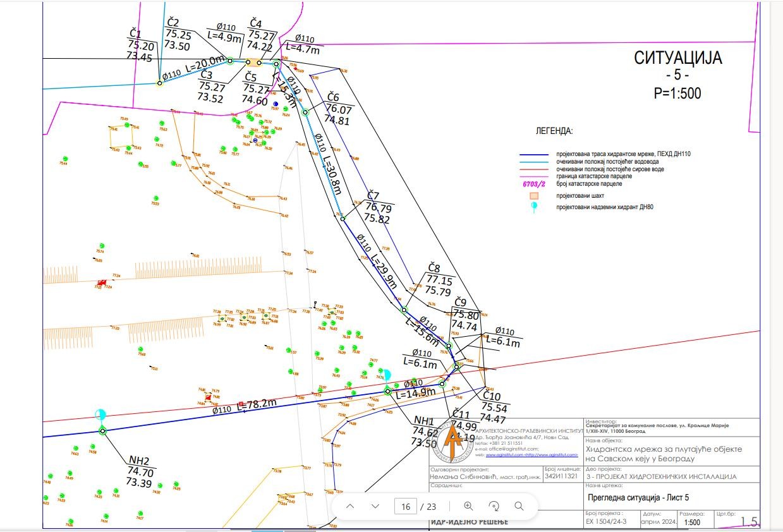Click node label 'Č8'

tap(434, 269)
